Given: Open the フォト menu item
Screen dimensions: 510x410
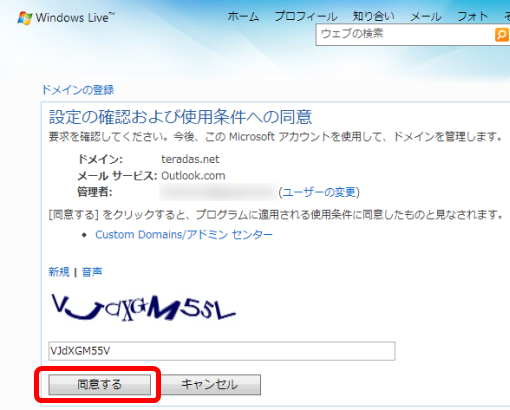Looking at the screenshot, I should click(x=473, y=16).
